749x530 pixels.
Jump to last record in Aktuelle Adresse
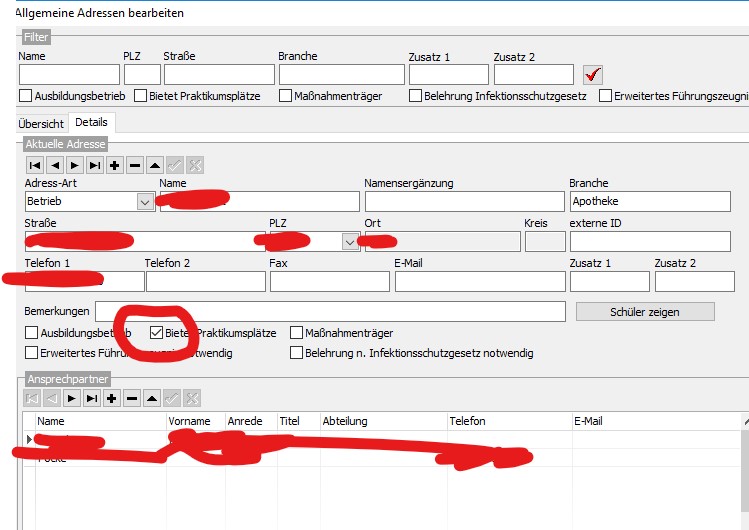point(95,165)
